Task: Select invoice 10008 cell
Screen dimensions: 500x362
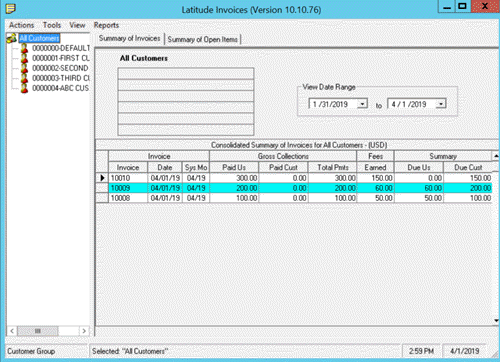Action: tap(128, 198)
